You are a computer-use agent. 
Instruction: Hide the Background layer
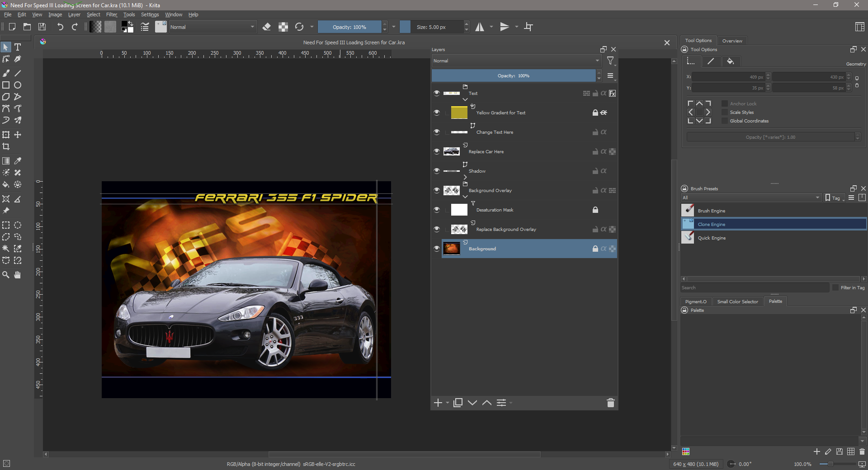(x=437, y=249)
